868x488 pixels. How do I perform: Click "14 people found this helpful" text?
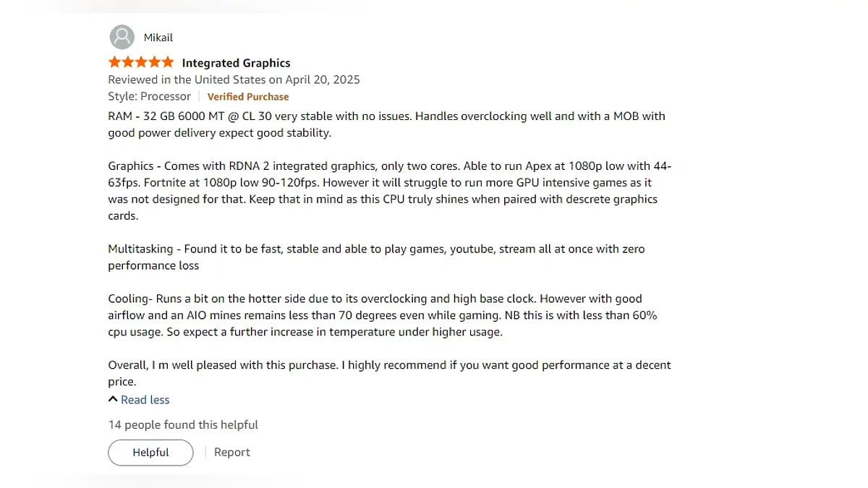click(183, 425)
